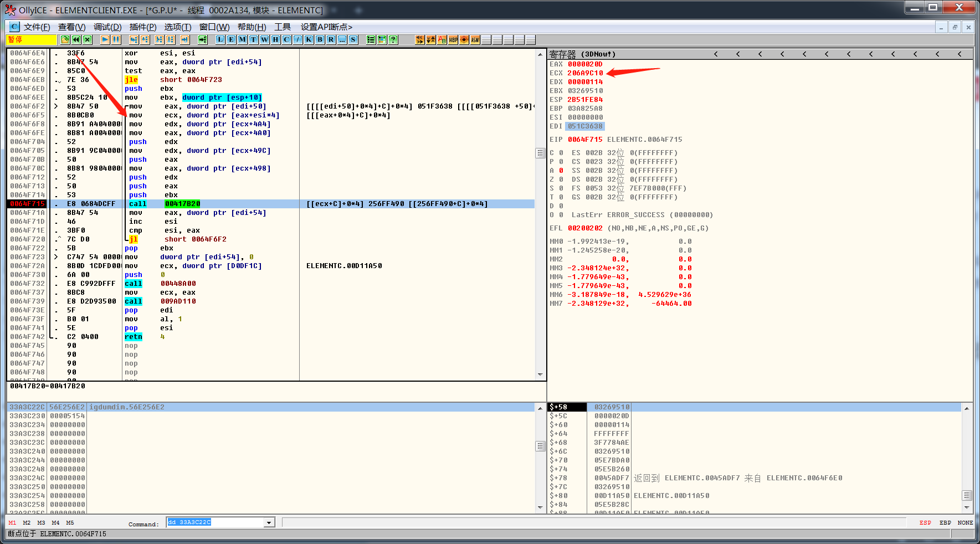Open the Executable modules window (E icon)

[x=231, y=39]
